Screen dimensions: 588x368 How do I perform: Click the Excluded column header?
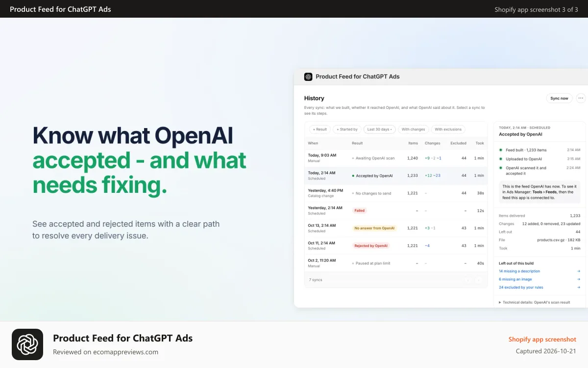click(459, 143)
